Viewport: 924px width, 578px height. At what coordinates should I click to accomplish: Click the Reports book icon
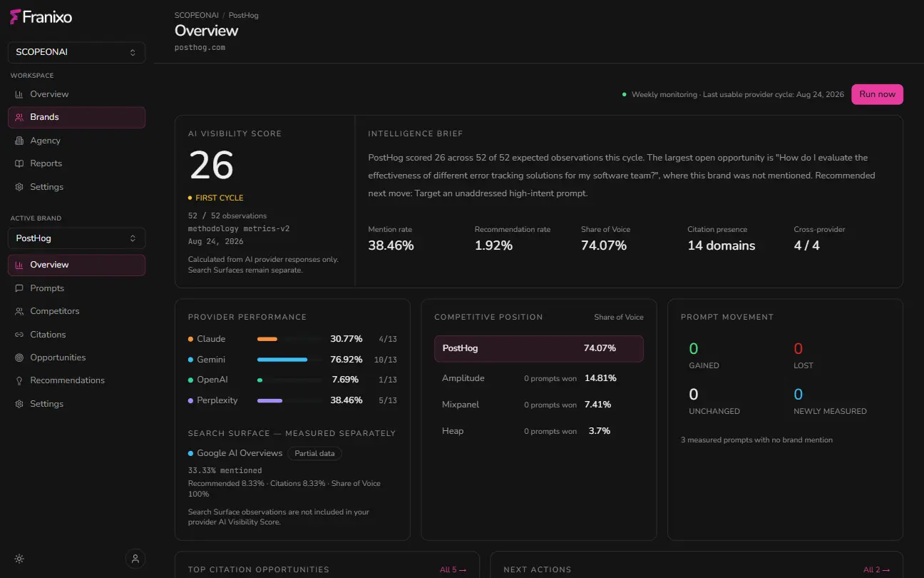pos(19,163)
